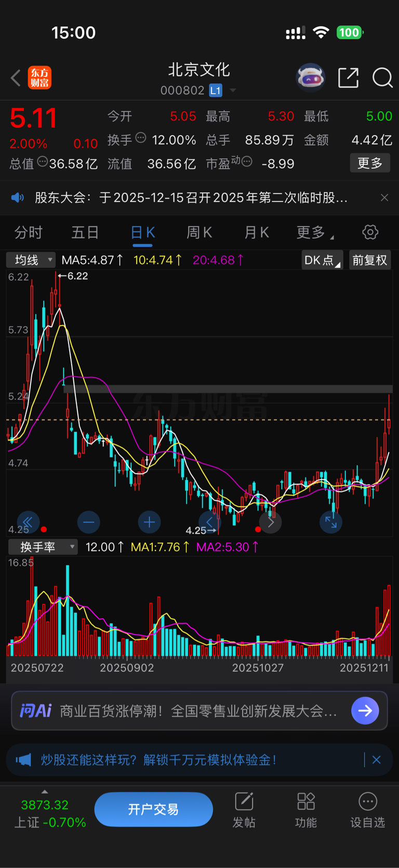Screen dimensions: 399x868
Task: Move chart right with circled chevron
Action: (x=271, y=522)
